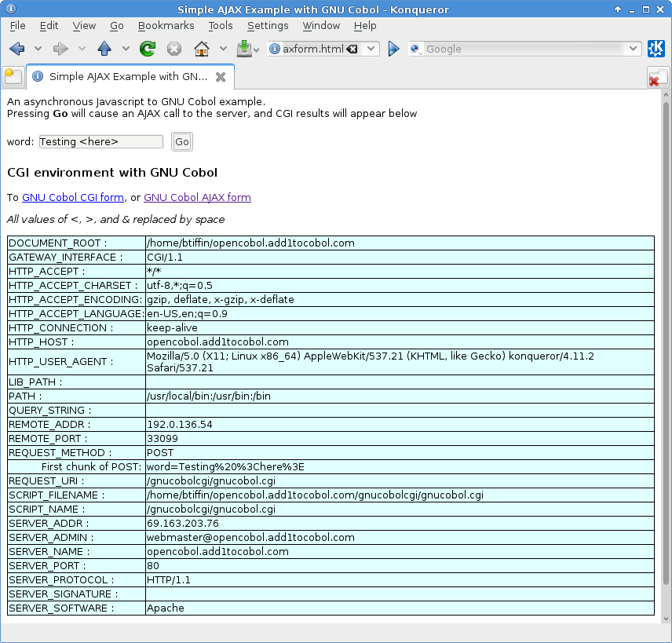The height and width of the screenshot is (643, 672).
Task: Open the Bookmarks menu
Action: coord(166,26)
